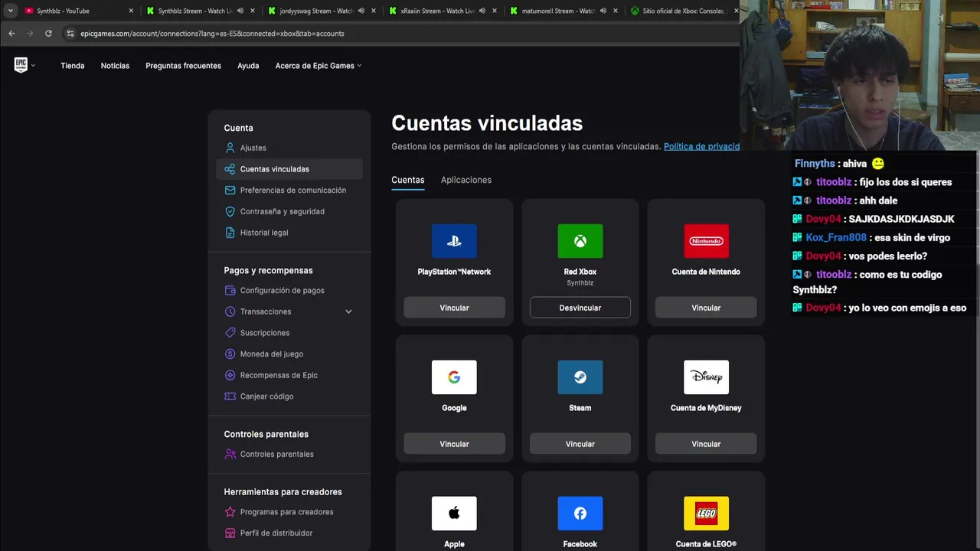Open Historial legal sidebar link
The width and height of the screenshot is (980, 551).
click(x=289, y=233)
